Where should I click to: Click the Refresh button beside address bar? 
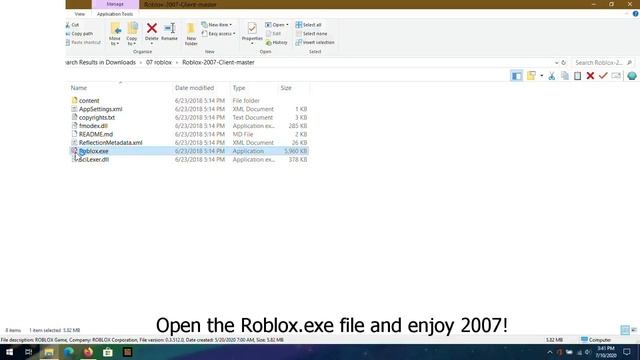pos(564,63)
